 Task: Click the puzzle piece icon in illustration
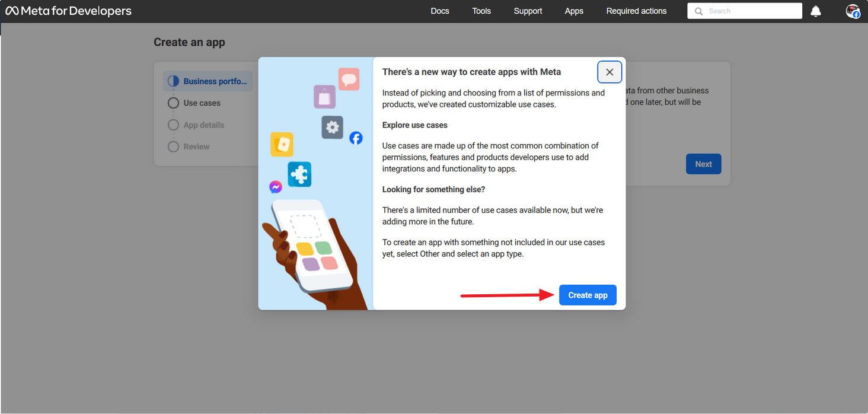(299, 175)
